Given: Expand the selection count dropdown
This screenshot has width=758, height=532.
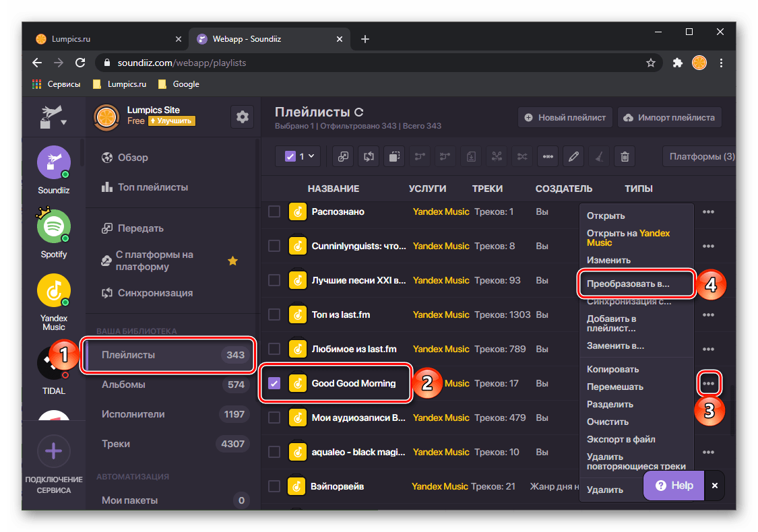Looking at the screenshot, I should 311,156.
